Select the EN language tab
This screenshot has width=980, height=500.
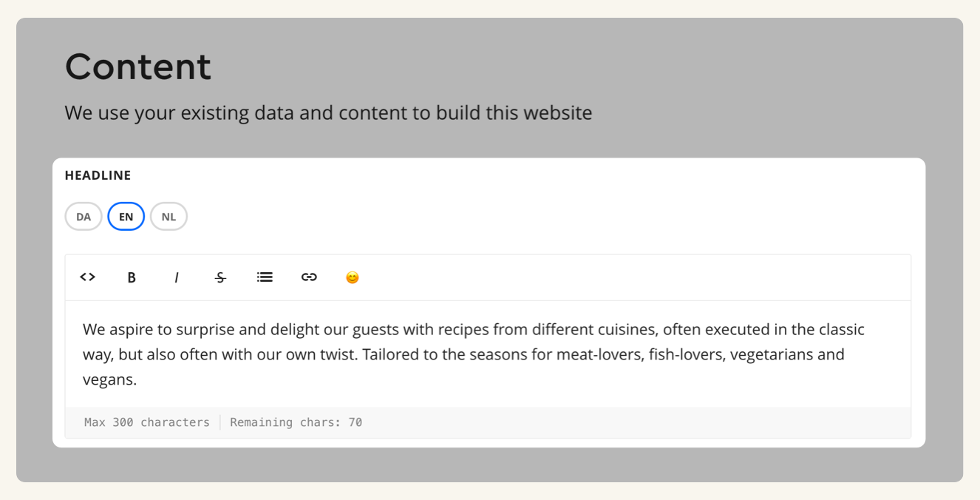coord(126,217)
